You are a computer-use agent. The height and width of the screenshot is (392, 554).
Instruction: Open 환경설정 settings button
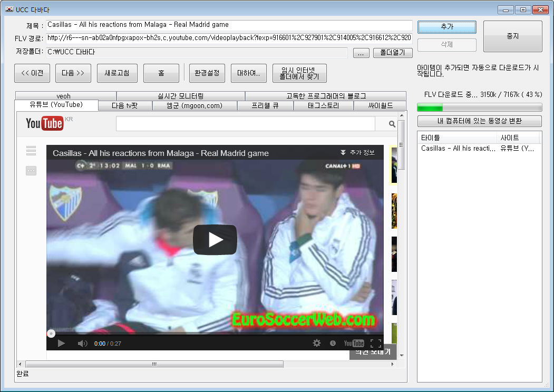pyautogui.click(x=207, y=73)
